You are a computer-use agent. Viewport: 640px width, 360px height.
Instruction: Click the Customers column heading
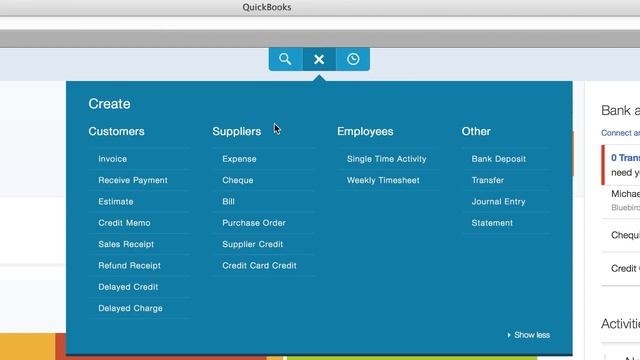tap(116, 131)
